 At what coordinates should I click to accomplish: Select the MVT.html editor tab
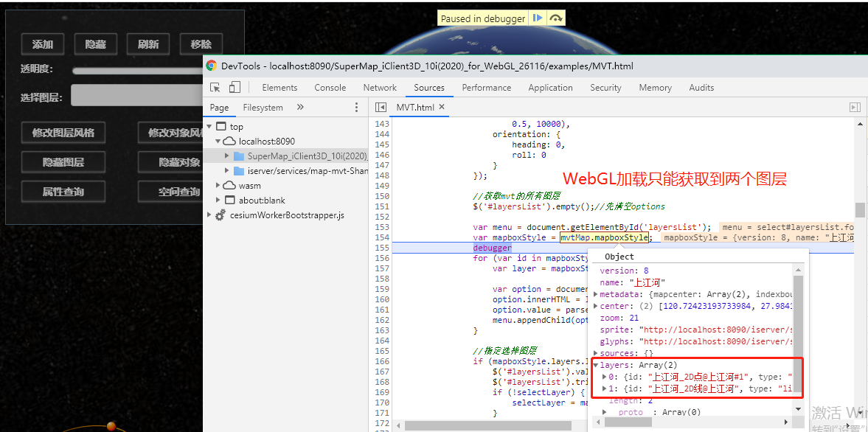coord(415,108)
